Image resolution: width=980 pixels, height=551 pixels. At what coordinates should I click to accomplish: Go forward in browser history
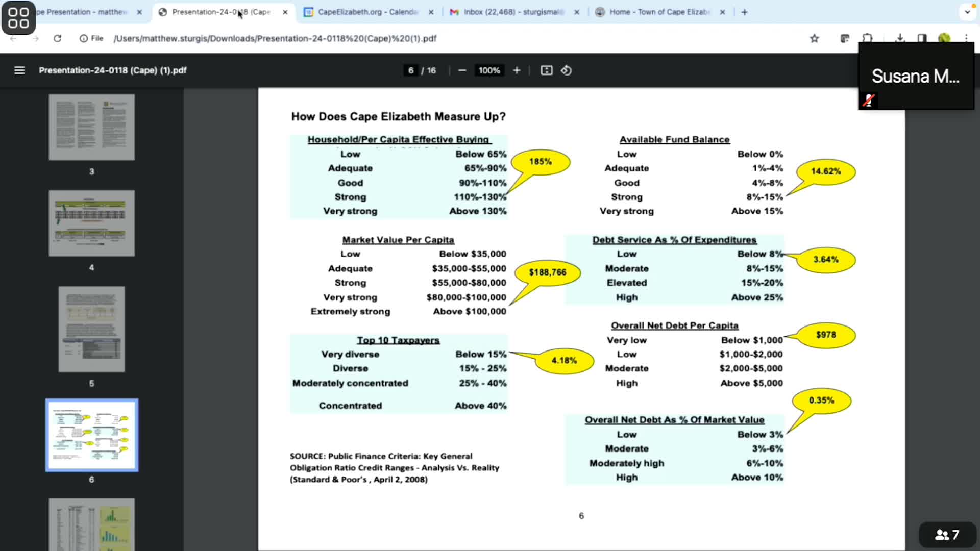click(35, 38)
